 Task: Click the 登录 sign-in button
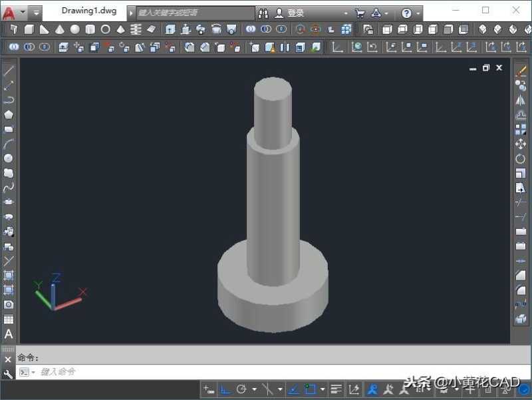(x=294, y=11)
